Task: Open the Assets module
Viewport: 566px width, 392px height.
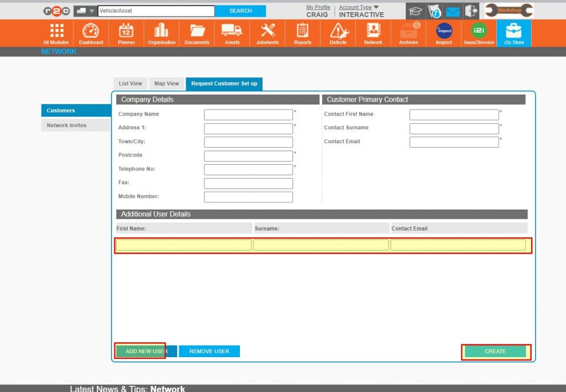Action: [232, 33]
